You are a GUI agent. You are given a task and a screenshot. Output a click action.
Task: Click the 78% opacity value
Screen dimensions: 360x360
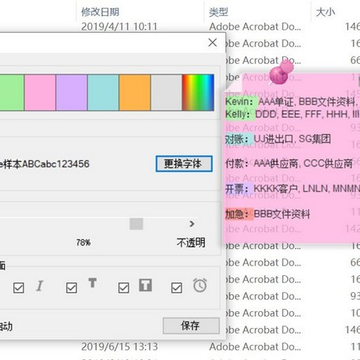83,243
